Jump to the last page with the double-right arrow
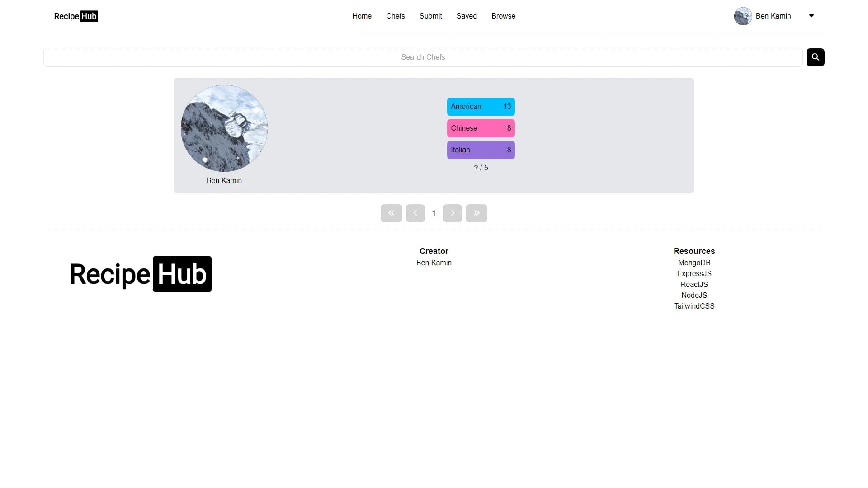This screenshot has width=868, height=488. (x=476, y=213)
